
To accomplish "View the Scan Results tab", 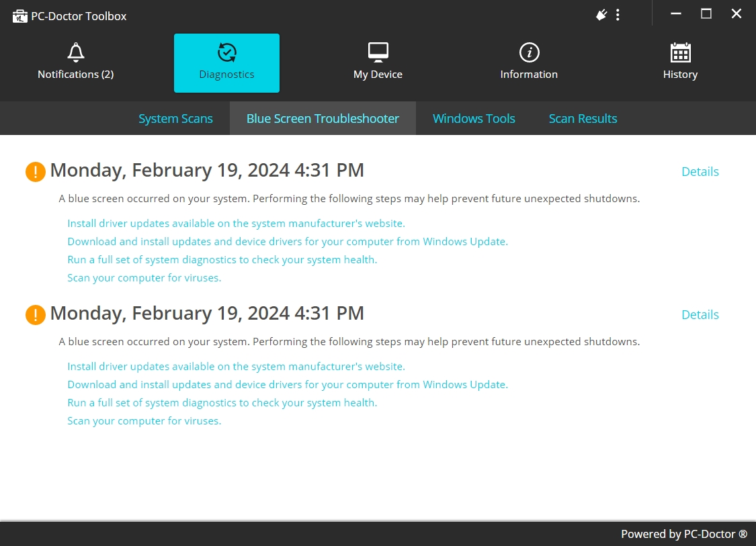I will click(x=583, y=119).
